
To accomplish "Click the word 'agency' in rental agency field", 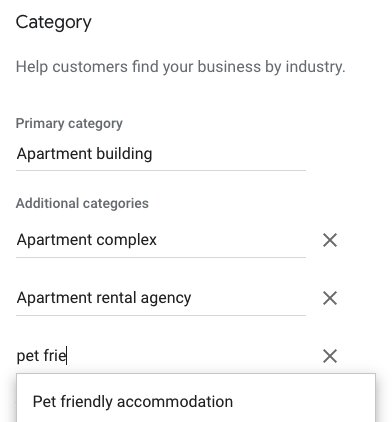I will coord(166,299).
